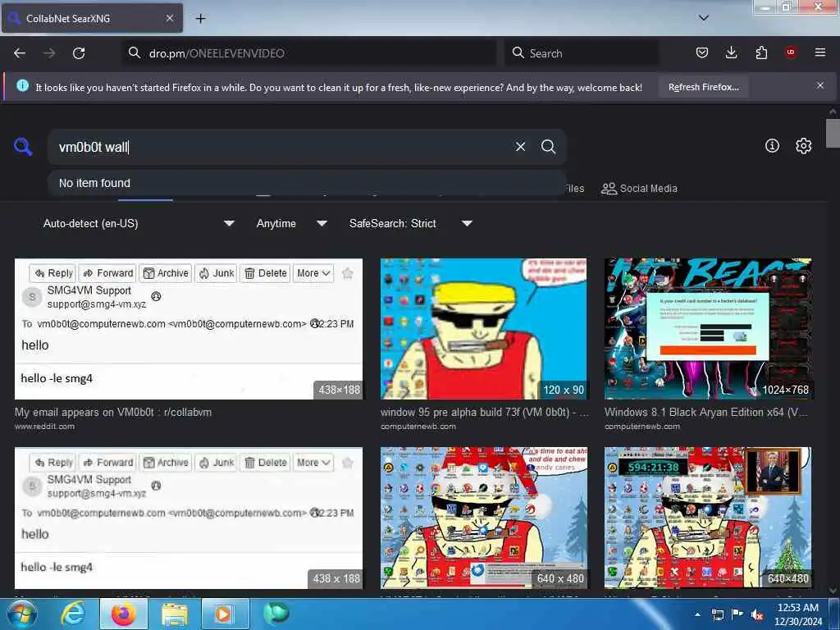The width and height of the screenshot is (840, 630).
Task: Click the blue info icon in notification bar
Action: click(x=22, y=85)
